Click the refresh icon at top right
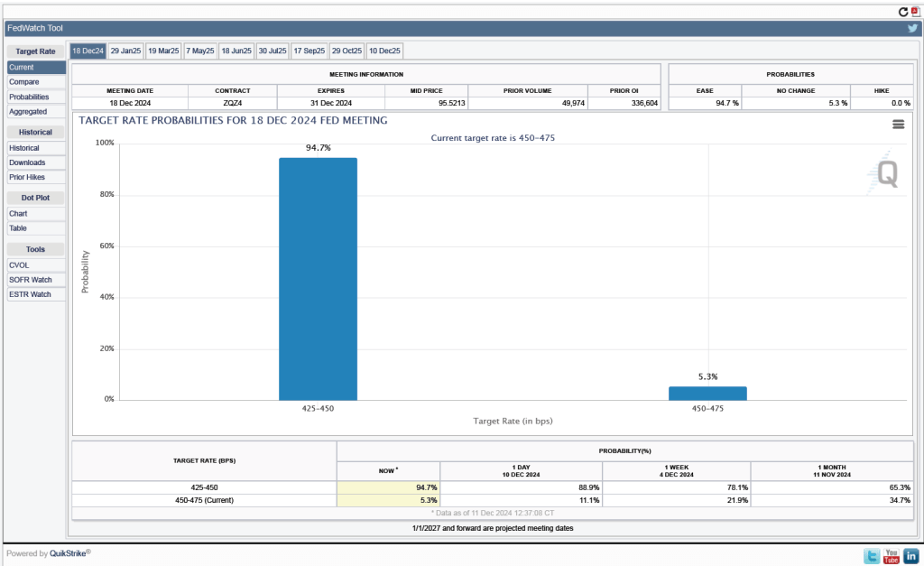This screenshot has width=924, height=566. [903, 12]
